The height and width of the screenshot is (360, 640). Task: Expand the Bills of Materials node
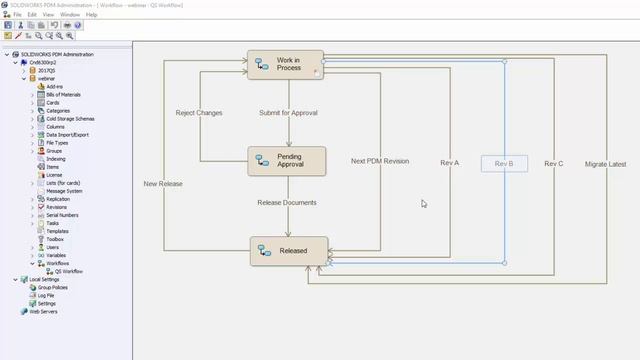coord(32,95)
